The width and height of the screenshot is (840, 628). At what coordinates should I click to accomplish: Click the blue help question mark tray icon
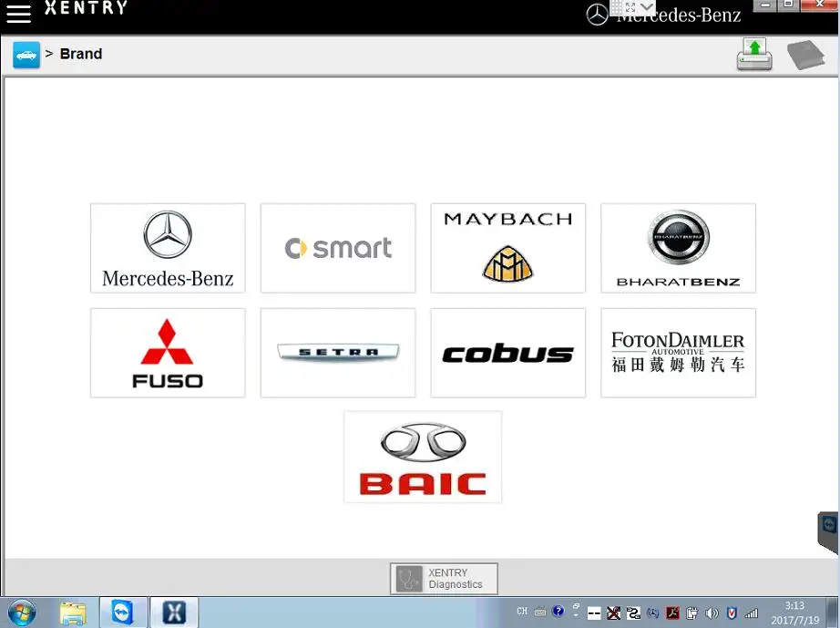558,611
